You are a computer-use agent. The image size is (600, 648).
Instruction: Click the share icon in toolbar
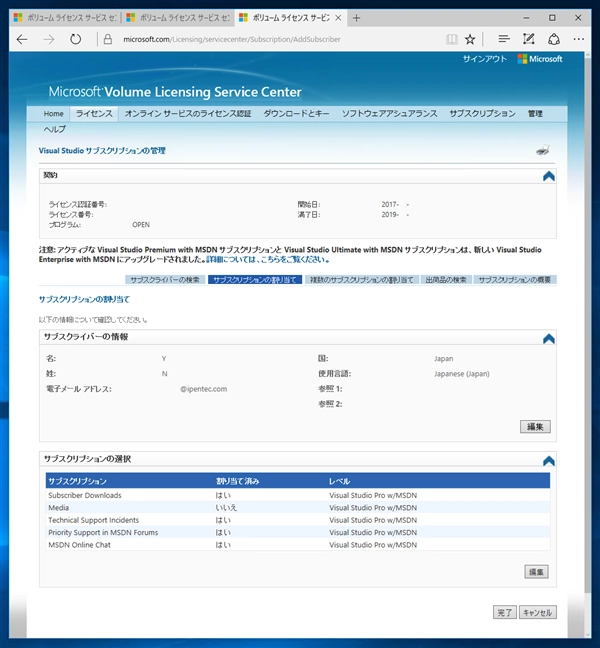pos(554,39)
